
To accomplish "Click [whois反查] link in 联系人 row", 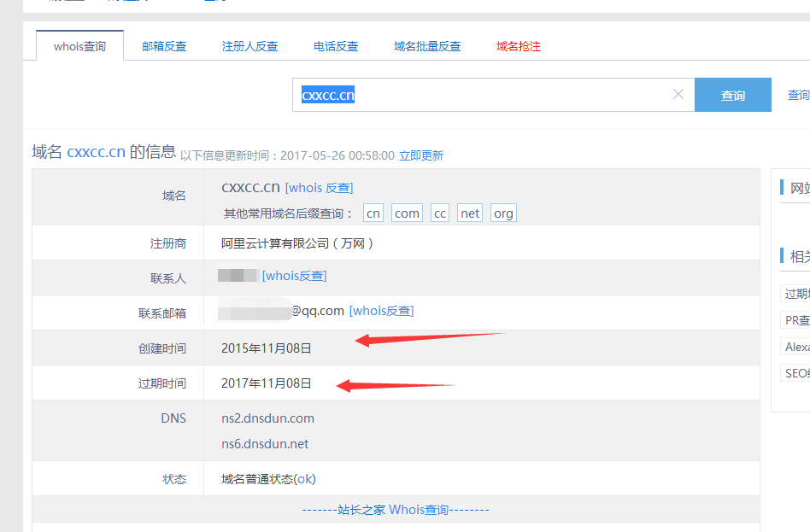I will point(294,276).
